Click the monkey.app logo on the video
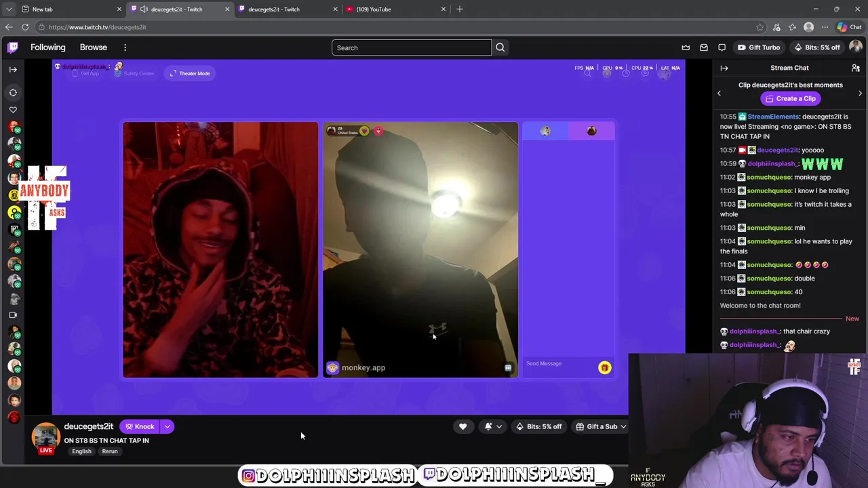Viewport: 868px width, 488px height. coord(356,367)
